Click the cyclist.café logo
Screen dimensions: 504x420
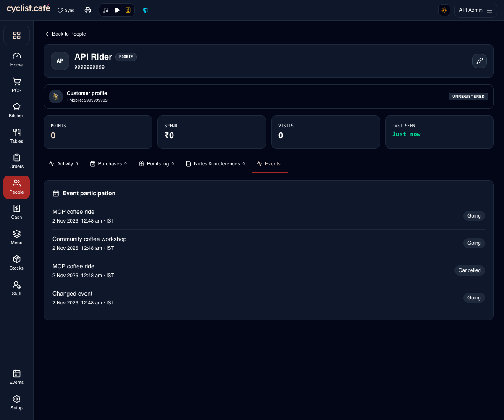click(x=28, y=8)
